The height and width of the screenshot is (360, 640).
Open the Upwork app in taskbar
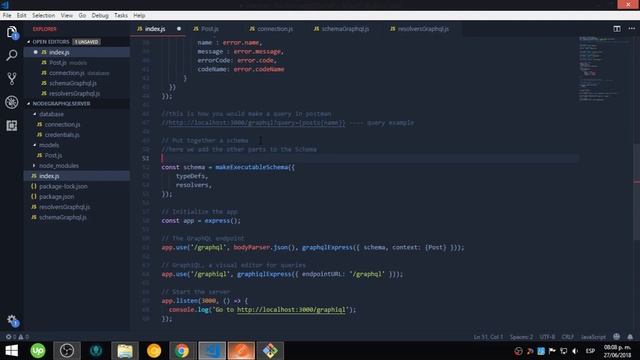(x=38, y=351)
